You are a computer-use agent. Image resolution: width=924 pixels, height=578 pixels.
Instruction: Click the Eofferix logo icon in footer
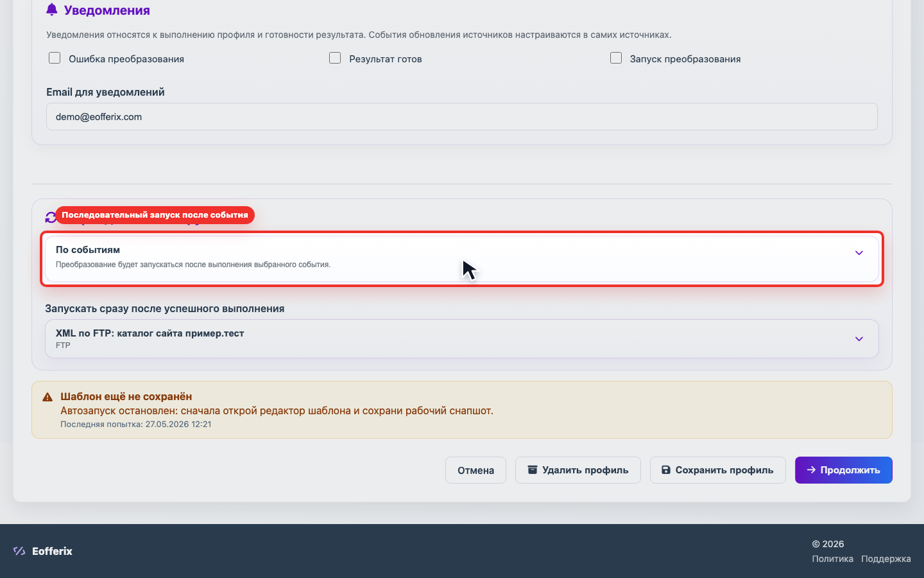(19, 551)
